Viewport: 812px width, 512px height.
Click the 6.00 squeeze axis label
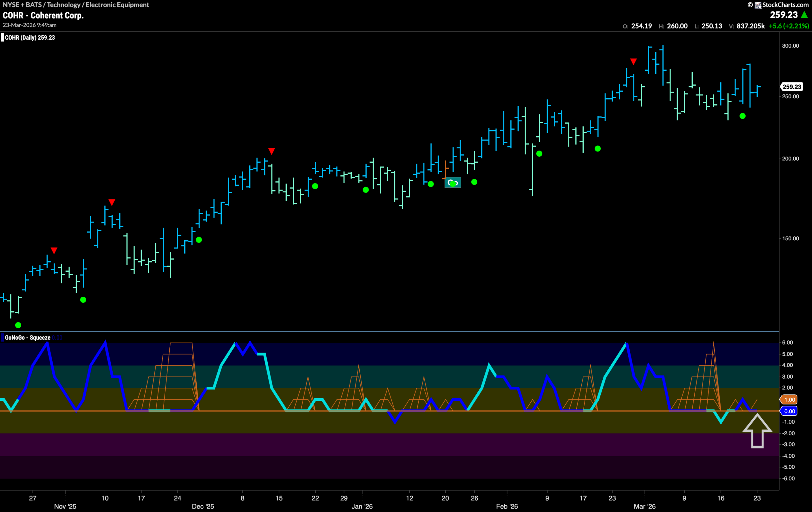click(x=787, y=343)
